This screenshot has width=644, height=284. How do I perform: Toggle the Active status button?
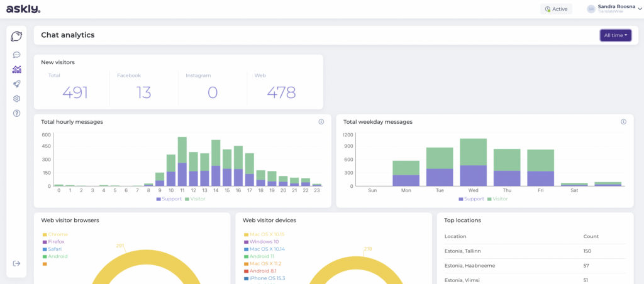tap(556, 9)
